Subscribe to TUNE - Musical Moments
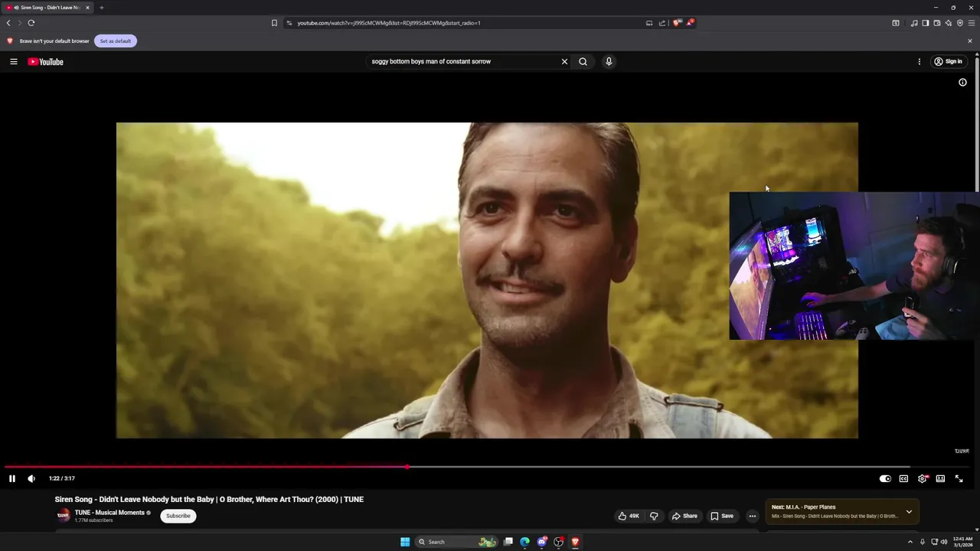The image size is (980, 551). coord(178,516)
